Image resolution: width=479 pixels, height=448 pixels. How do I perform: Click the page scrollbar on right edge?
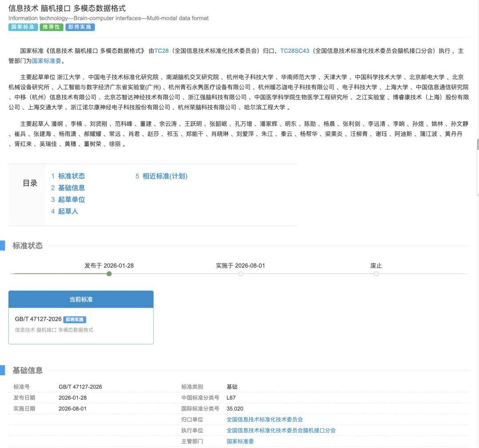pyautogui.click(x=477, y=145)
